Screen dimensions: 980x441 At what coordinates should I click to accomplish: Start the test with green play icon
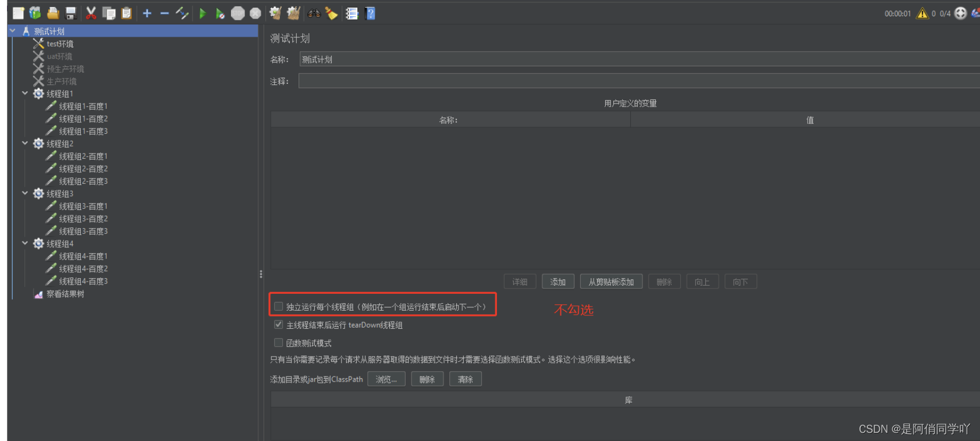coord(203,13)
